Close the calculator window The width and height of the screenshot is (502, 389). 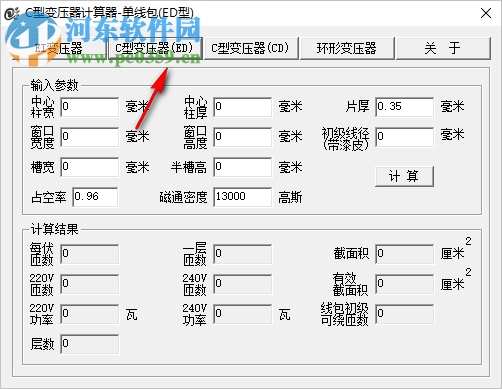click(486, 13)
